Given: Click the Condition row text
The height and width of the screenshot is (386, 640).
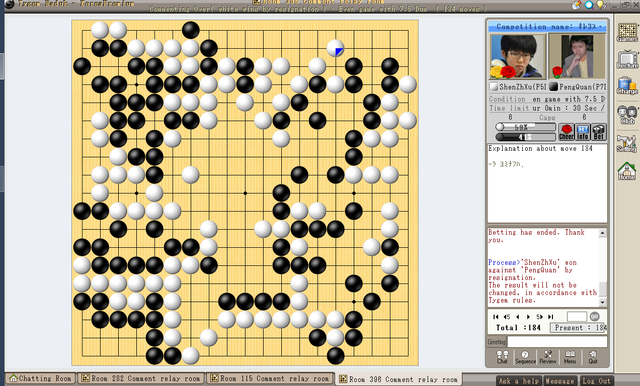Looking at the screenshot, I should point(547,99).
